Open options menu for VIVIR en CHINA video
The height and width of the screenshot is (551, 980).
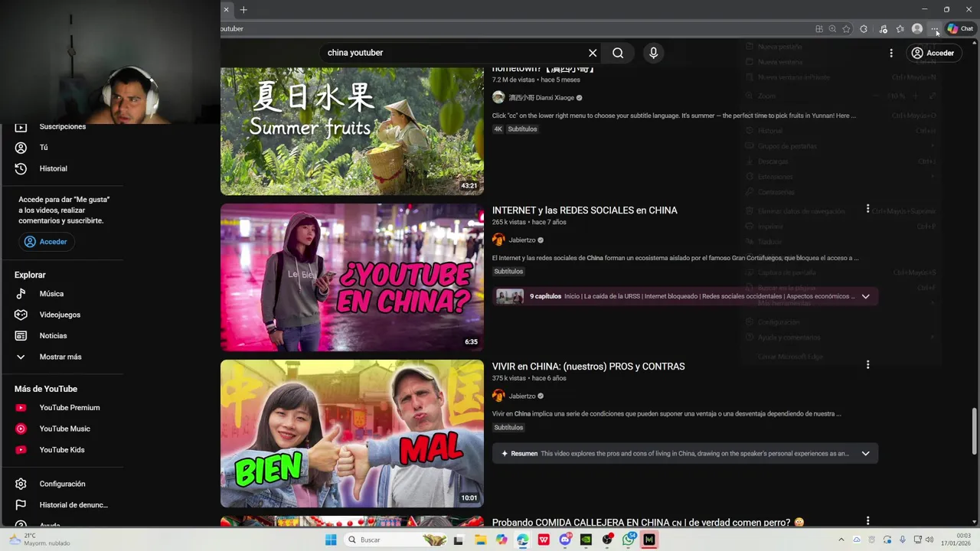[x=867, y=365]
